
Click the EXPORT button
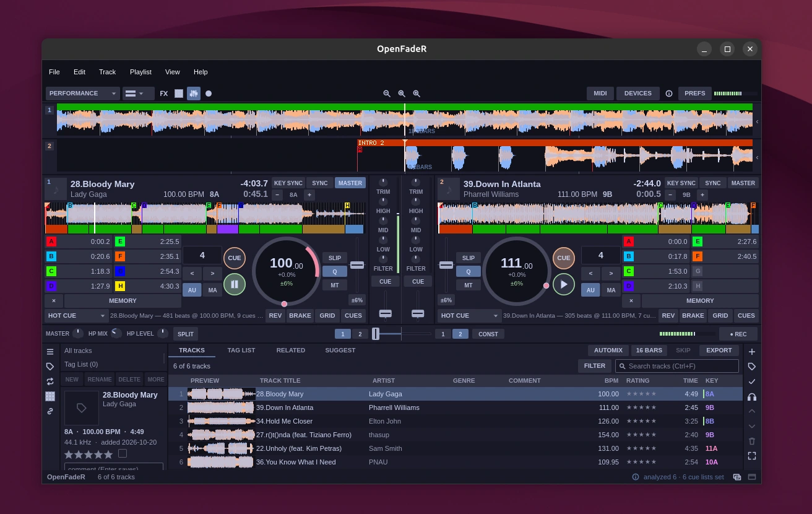[x=719, y=351]
